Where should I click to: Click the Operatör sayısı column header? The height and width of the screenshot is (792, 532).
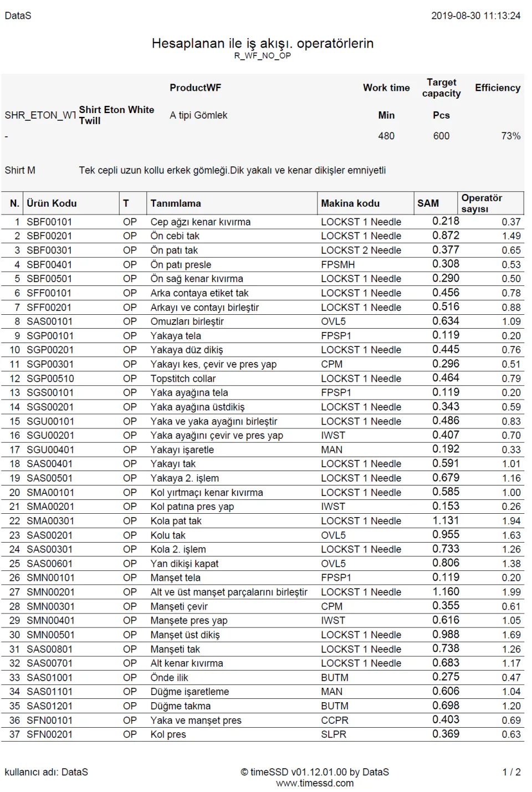click(482, 203)
